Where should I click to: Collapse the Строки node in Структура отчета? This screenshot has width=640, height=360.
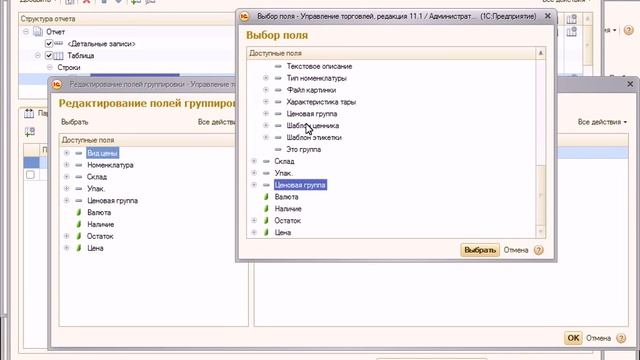[49, 67]
